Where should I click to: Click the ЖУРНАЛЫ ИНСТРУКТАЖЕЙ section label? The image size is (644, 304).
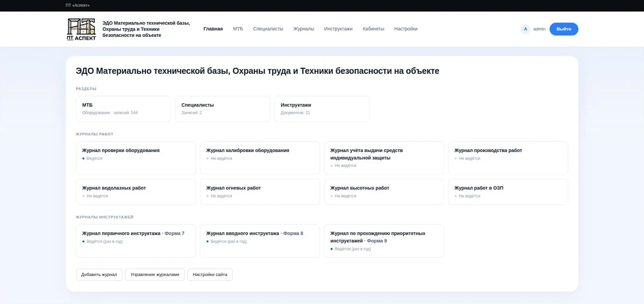coord(105,217)
